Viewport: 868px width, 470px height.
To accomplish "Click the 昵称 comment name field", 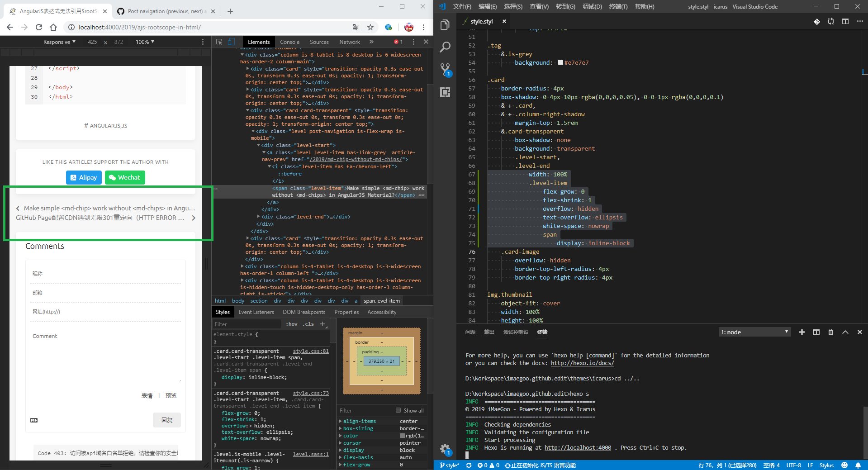I will (x=106, y=273).
